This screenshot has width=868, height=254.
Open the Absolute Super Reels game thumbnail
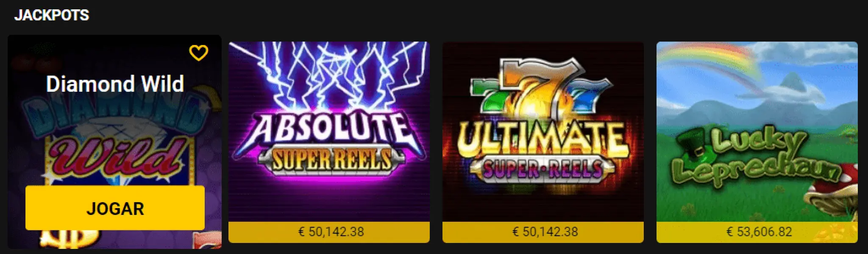[329, 131]
